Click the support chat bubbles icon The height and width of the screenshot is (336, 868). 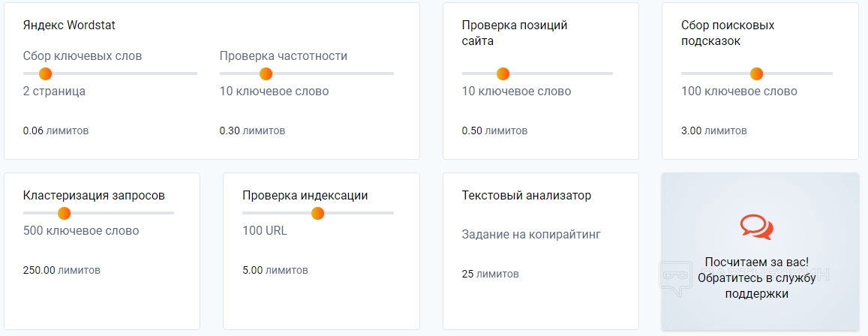click(756, 226)
